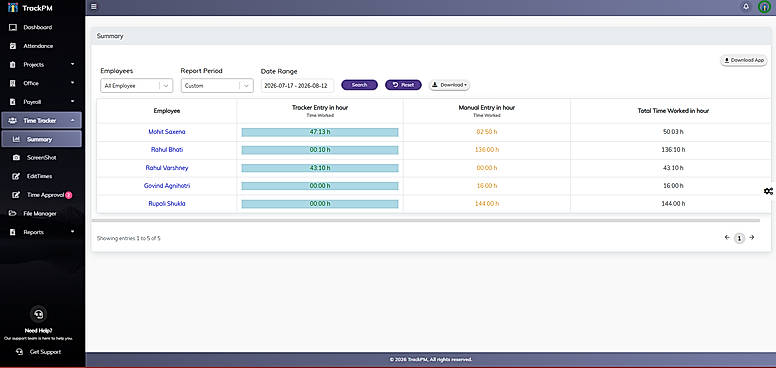This screenshot has height=368, width=776.
Task: Click the File Manager folder icon
Action: [13, 214]
